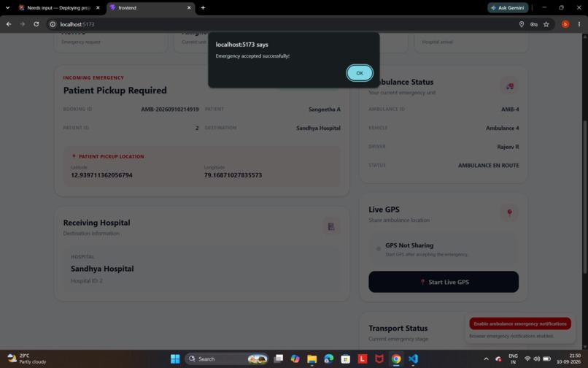This screenshot has width=588, height=368.
Task: Bookmark this page with star icon
Action: coord(546,24)
